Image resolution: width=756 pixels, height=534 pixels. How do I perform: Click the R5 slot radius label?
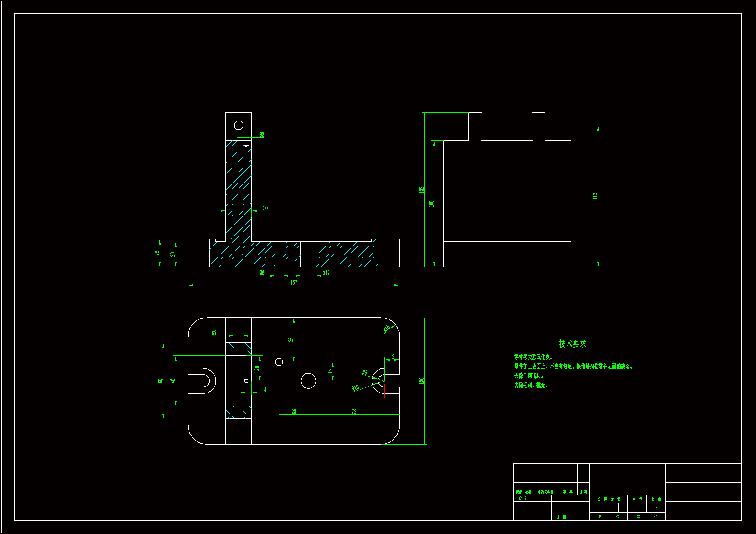(x=365, y=372)
